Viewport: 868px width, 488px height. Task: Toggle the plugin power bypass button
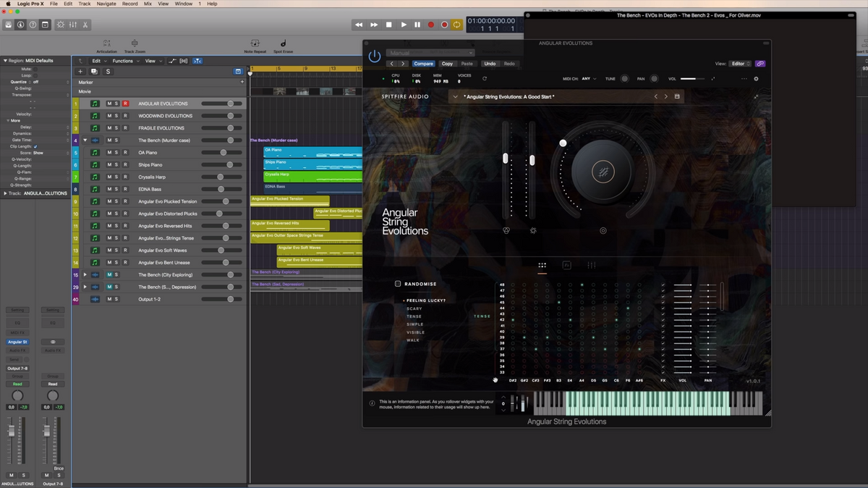click(374, 56)
